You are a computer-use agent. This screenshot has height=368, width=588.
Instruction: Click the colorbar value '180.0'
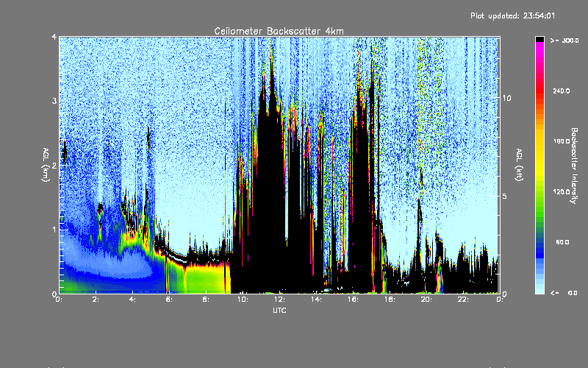click(x=562, y=141)
